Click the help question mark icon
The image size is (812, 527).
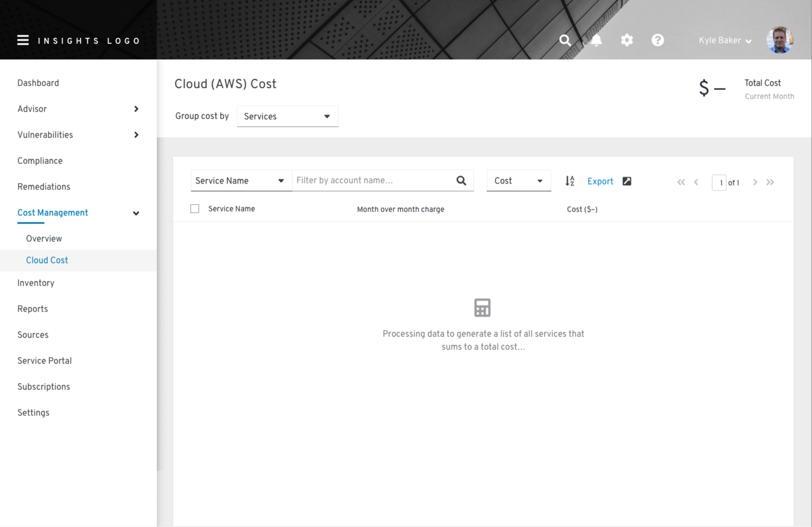(x=658, y=40)
